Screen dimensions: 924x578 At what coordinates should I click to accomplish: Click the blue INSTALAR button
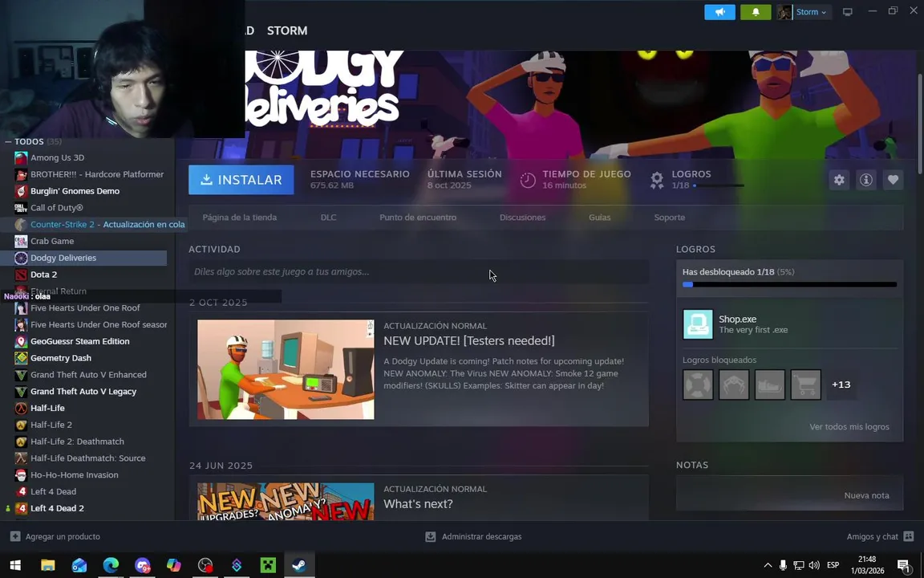click(x=241, y=180)
